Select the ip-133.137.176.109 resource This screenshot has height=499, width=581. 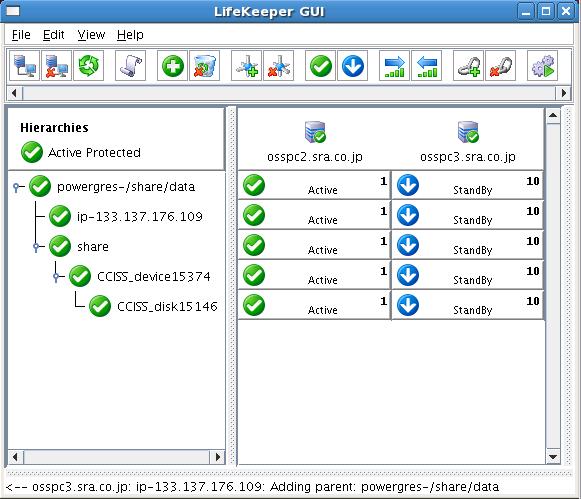tap(140, 216)
